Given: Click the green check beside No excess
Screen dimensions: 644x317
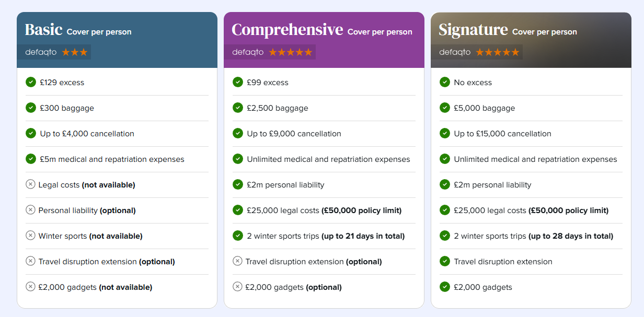Looking at the screenshot, I should (x=445, y=82).
